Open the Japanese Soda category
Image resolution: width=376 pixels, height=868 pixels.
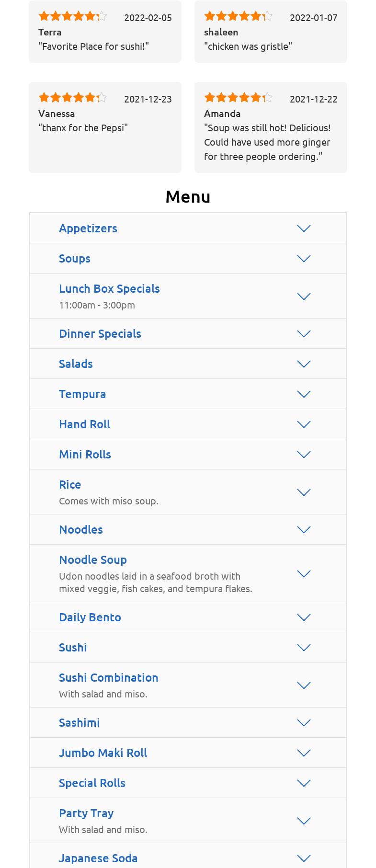[x=98, y=858]
